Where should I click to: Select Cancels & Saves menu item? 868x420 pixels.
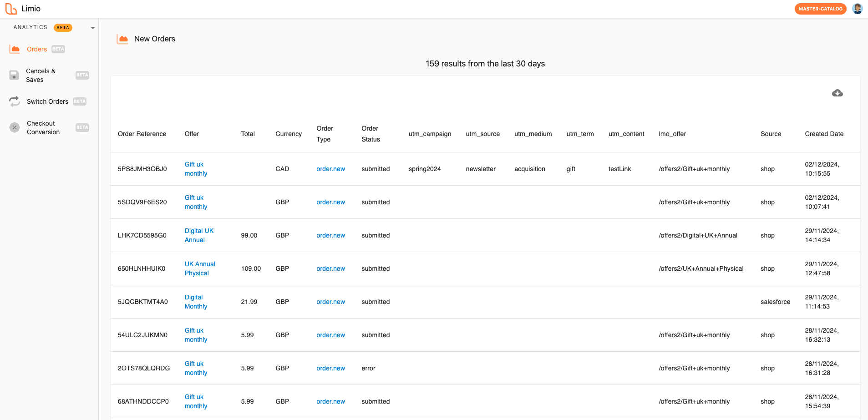point(41,75)
